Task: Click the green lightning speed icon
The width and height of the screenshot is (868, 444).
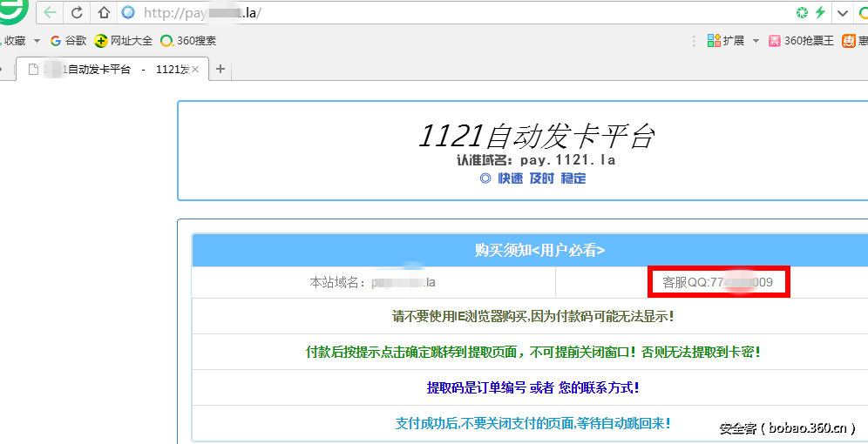Action: click(819, 12)
